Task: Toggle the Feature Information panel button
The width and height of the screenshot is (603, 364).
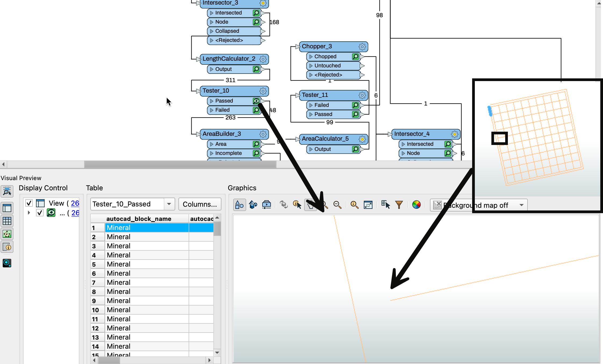Action: click(x=7, y=247)
